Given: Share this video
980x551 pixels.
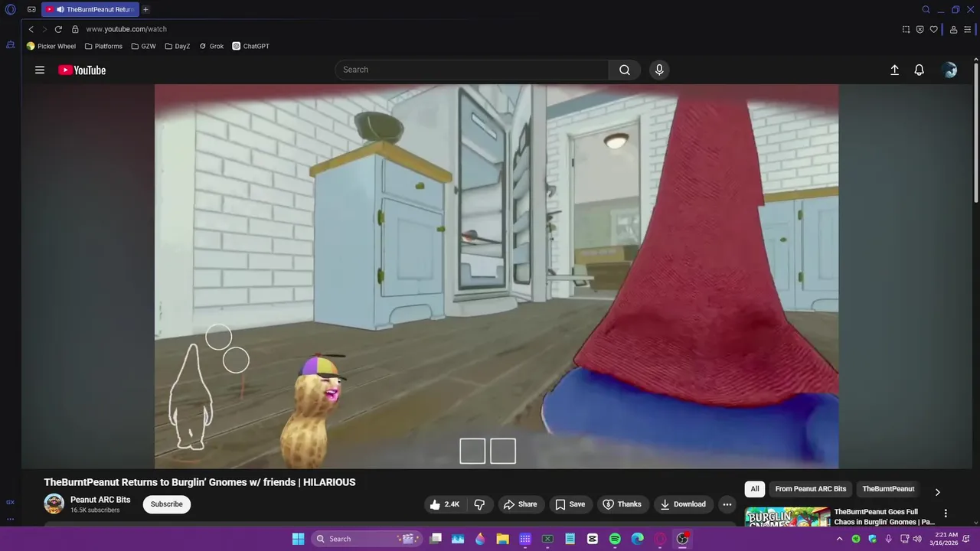Looking at the screenshot, I should tap(520, 504).
